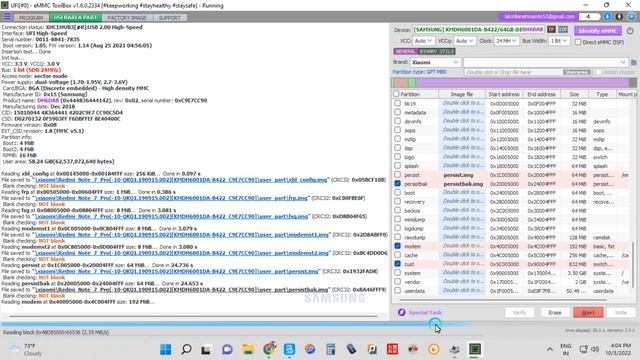This screenshot has width=640, height=360.
Task: Open network and volume quick settings
Action: [x=589, y=349]
